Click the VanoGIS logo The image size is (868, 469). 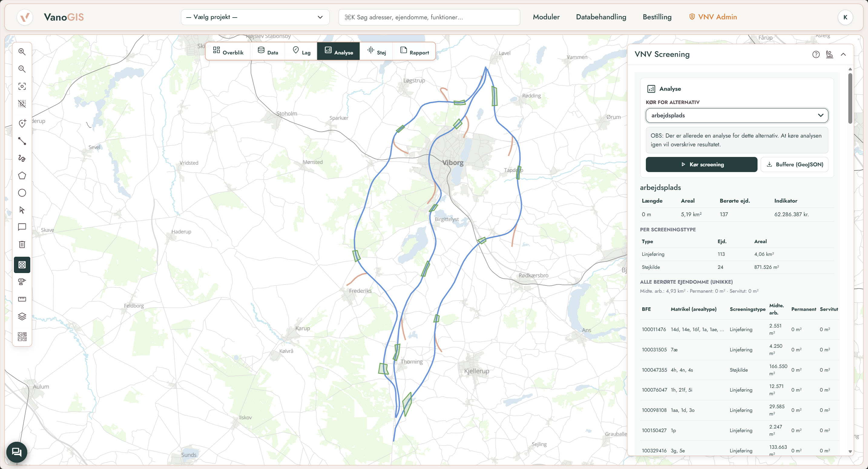[51, 17]
